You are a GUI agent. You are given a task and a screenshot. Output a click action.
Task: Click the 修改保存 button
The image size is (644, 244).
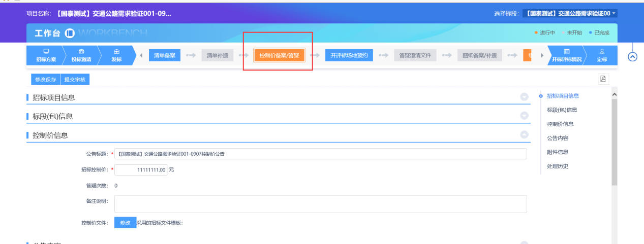[x=46, y=80]
